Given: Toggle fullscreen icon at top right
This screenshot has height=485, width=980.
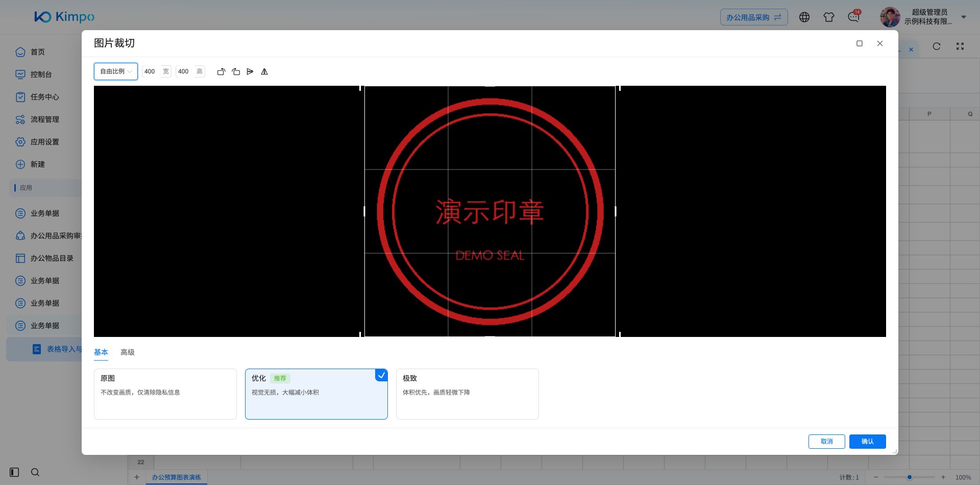Looking at the screenshot, I should [x=960, y=46].
